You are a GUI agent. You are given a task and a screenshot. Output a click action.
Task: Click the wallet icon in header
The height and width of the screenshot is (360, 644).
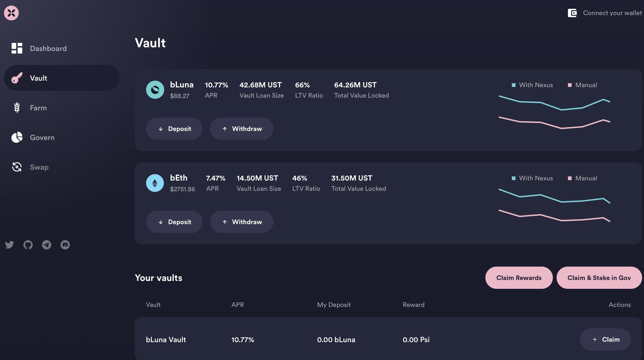click(x=572, y=13)
